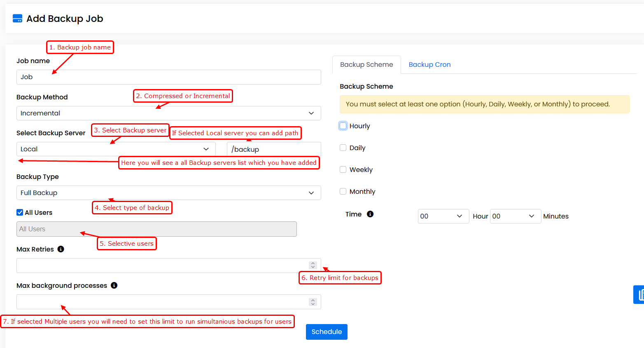Switch to the Backup Cron tab

429,64
